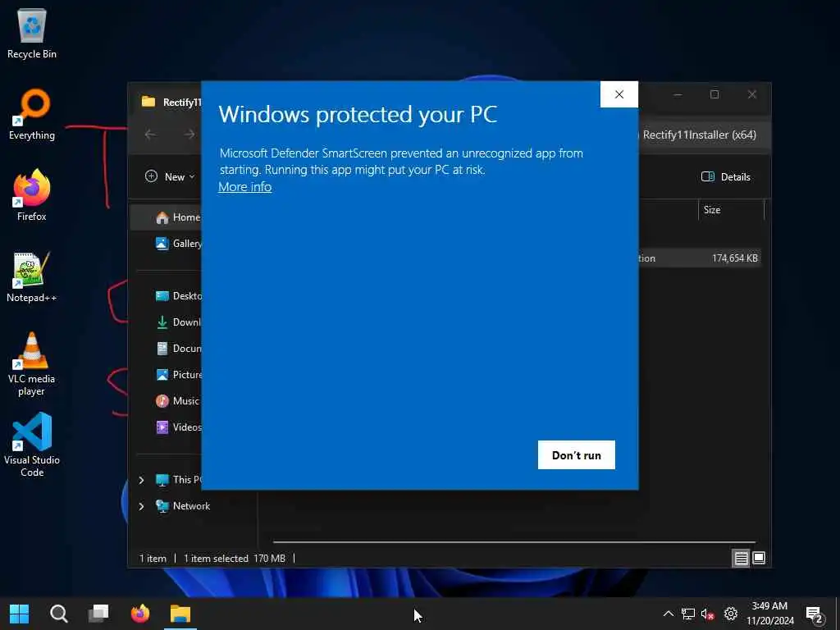The width and height of the screenshot is (840, 630).
Task: Open the Notepad++ desktop shortcut
Action: point(32,277)
